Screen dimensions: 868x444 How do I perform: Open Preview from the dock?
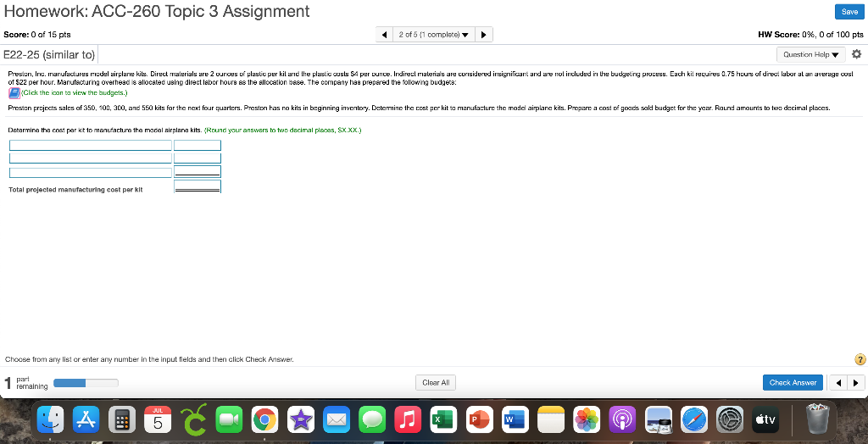coord(659,419)
